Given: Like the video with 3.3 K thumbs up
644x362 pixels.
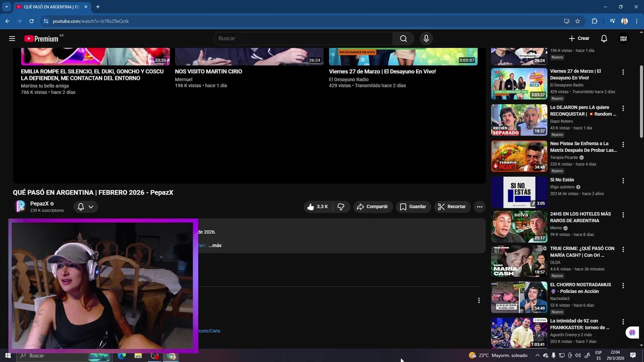Looking at the screenshot, I should [317, 207].
